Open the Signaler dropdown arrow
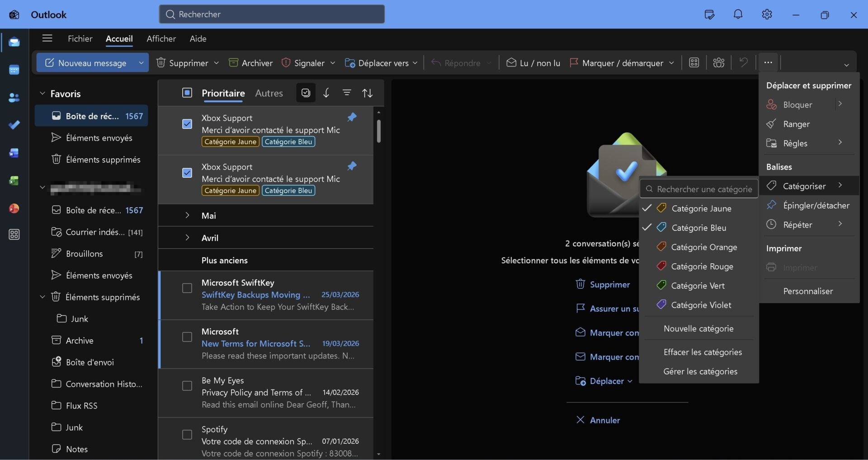Viewport: 868px width, 460px height. pyautogui.click(x=333, y=63)
